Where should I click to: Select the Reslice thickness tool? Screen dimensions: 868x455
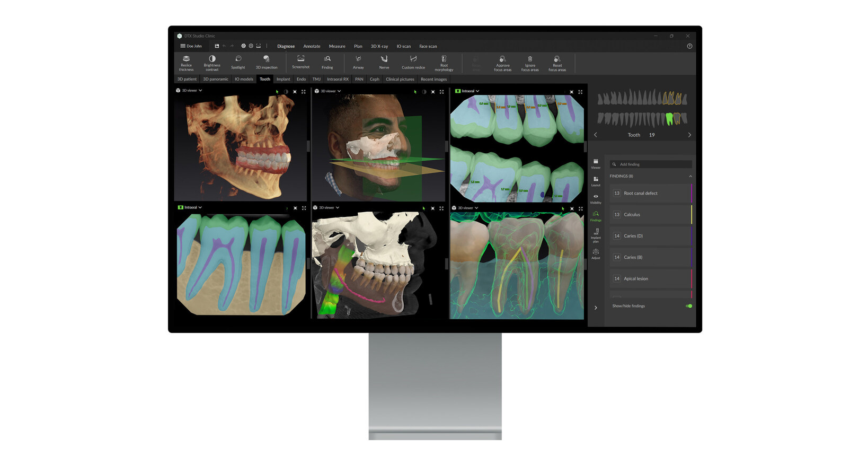click(186, 63)
